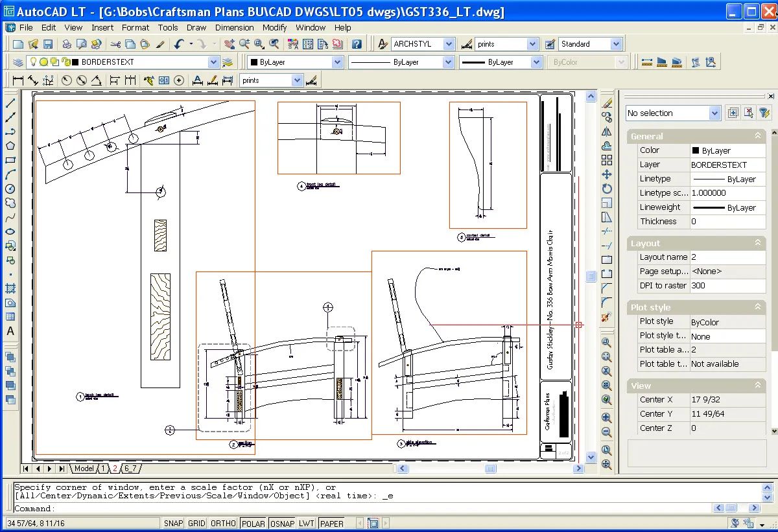The image size is (778, 532).
Task: Turn on LWT lineweight display
Action: pyautogui.click(x=306, y=523)
